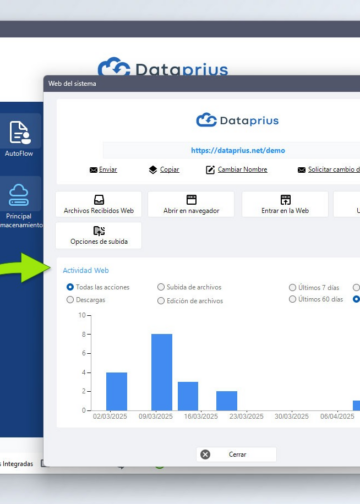Click the 06/04/2025 axis label
Viewport: 360px width, 504px height.
point(337,416)
